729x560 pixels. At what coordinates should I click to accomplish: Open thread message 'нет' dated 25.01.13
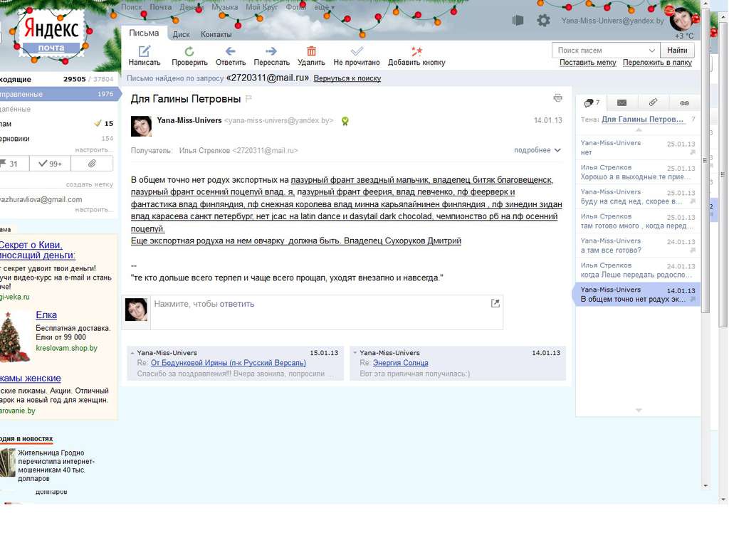[638, 147]
